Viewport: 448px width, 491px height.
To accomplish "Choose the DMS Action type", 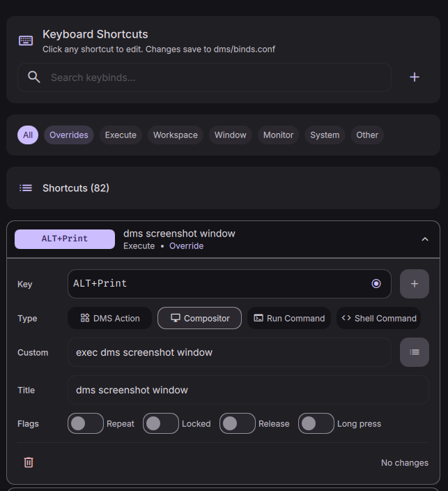I will pyautogui.click(x=110, y=318).
